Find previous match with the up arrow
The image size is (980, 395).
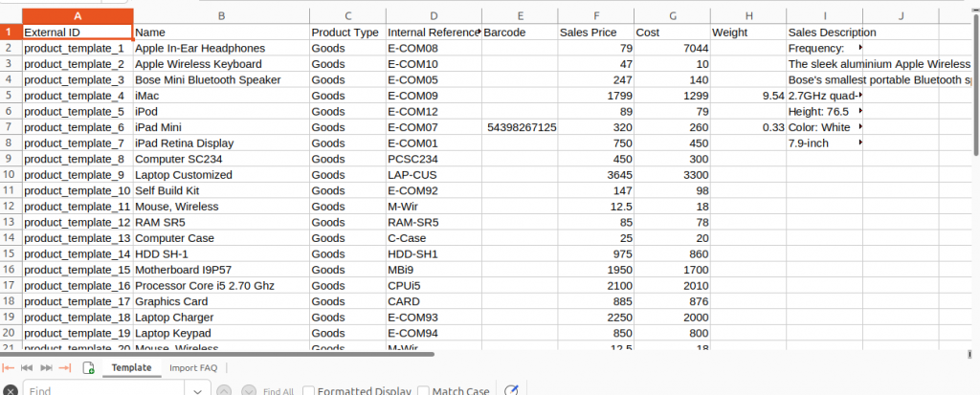224,390
